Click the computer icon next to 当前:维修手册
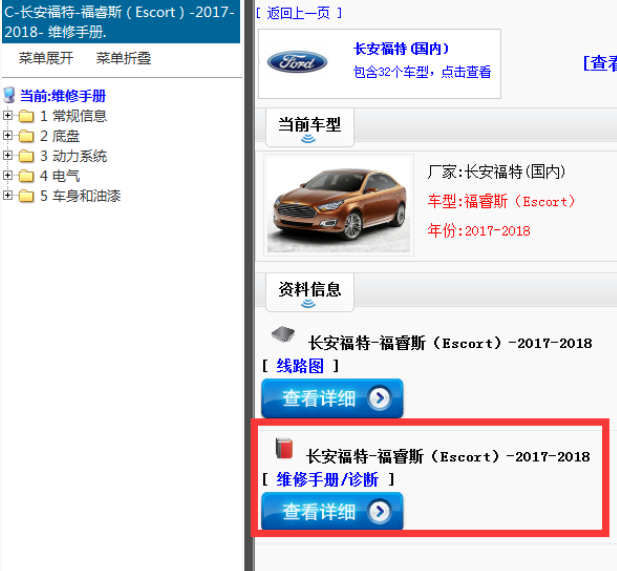Image resolution: width=617 pixels, height=571 pixels. pyautogui.click(x=9, y=95)
